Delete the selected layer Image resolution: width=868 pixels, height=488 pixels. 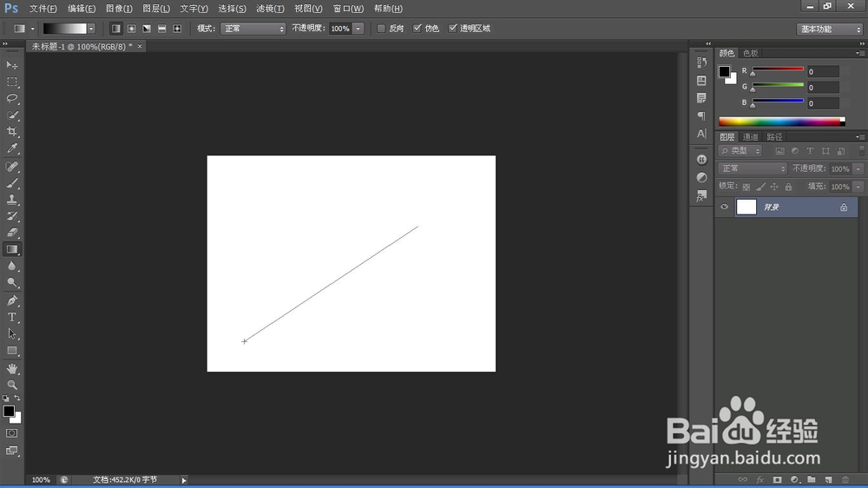(845, 479)
